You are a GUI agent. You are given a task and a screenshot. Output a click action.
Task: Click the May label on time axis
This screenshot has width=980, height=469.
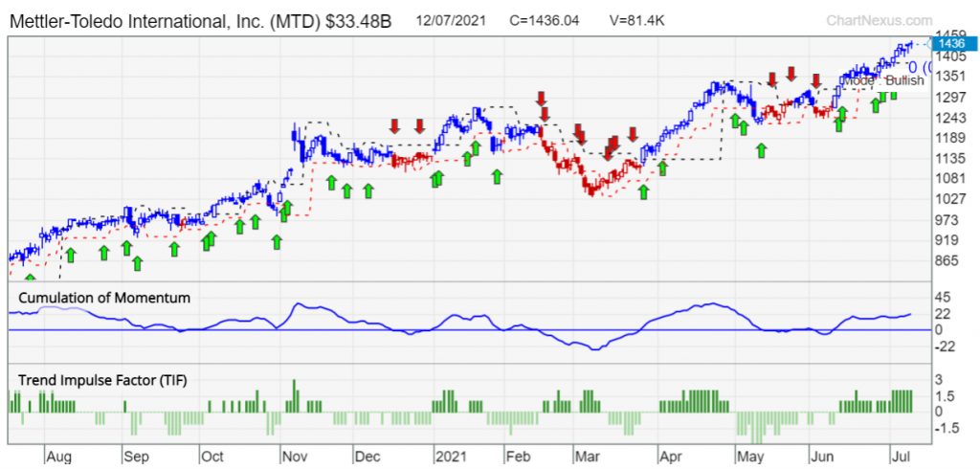(748, 458)
